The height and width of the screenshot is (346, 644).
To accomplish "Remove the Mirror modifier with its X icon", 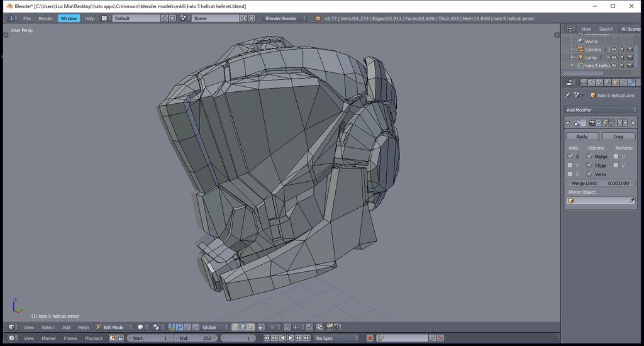I will click(633, 123).
